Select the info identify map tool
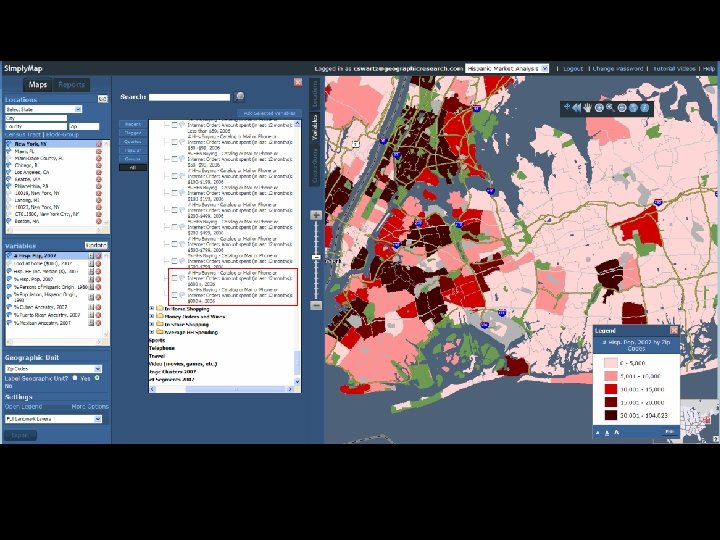Screen dimensions: 720x540 pyautogui.click(x=645, y=108)
